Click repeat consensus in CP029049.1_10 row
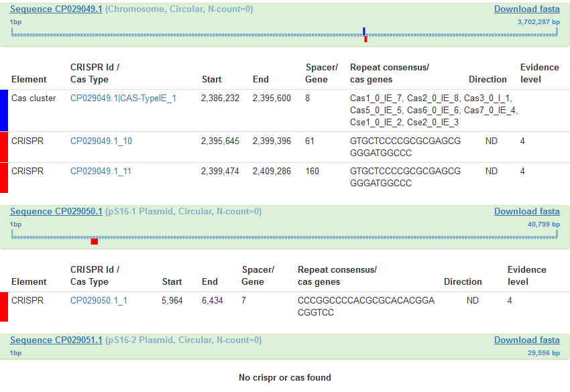The width and height of the screenshot is (570, 392). pyautogui.click(x=405, y=147)
